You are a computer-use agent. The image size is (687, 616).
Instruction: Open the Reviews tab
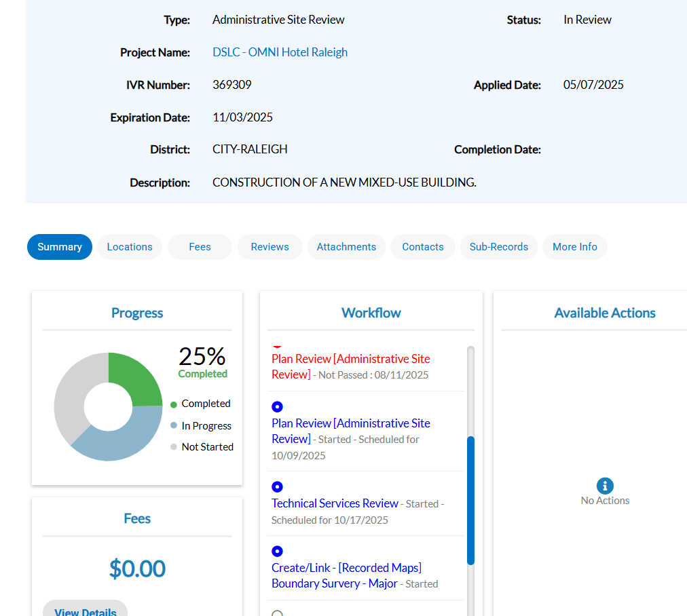[270, 247]
